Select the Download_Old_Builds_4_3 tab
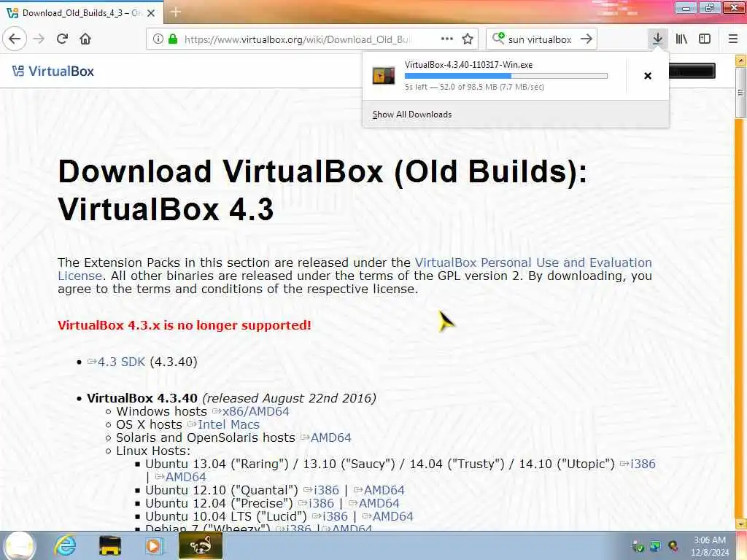 (82, 13)
